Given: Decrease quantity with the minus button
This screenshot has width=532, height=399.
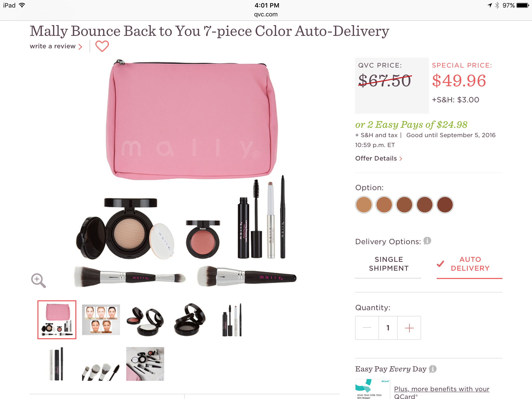Looking at the screenshot, I should coord(367,328).
